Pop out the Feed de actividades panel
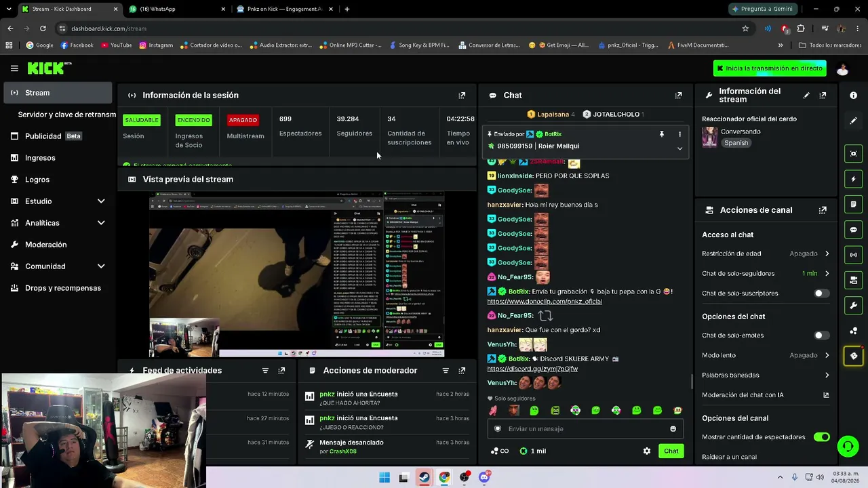 281,371
